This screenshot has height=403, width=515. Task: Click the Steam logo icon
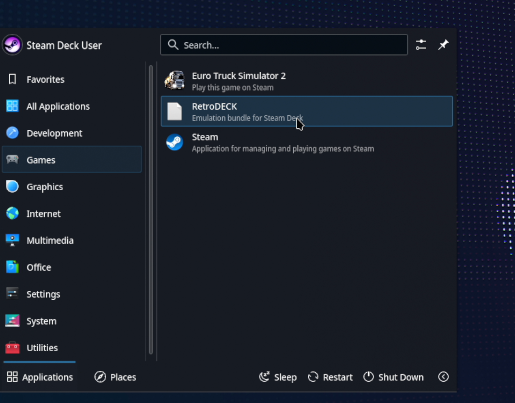click(x=174, y=142)
